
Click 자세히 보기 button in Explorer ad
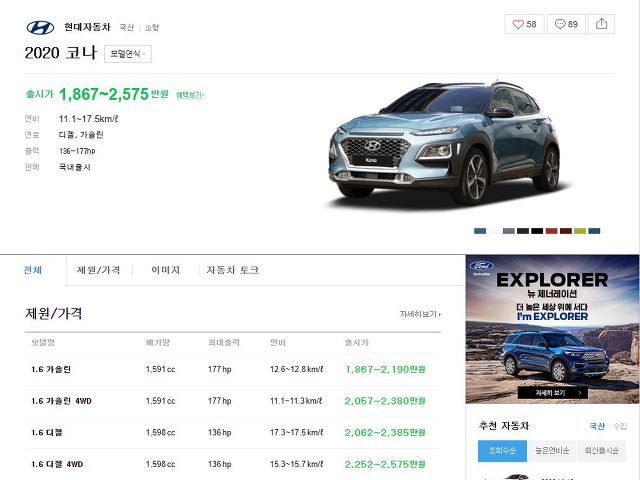pyautogui.click(x=553, y=393)
